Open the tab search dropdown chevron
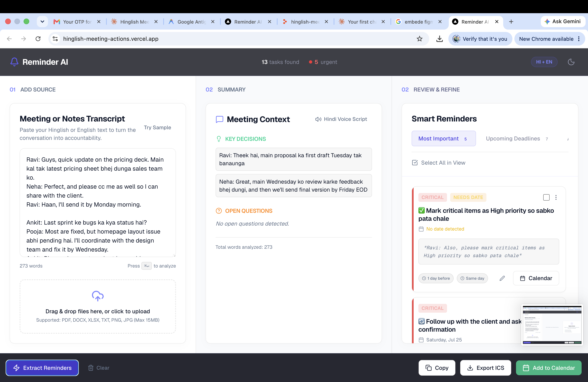588x382 pixels. click(x=42, y=22)
